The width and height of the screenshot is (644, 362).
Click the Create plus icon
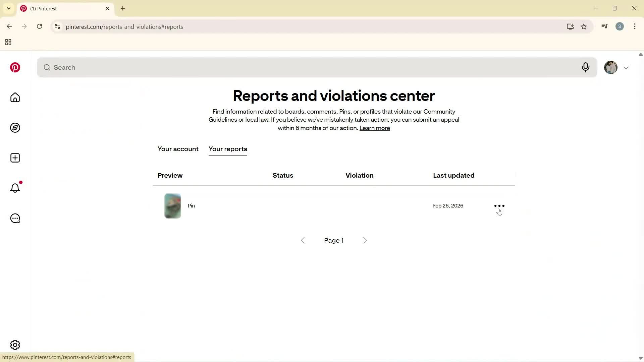click(15, 158)
